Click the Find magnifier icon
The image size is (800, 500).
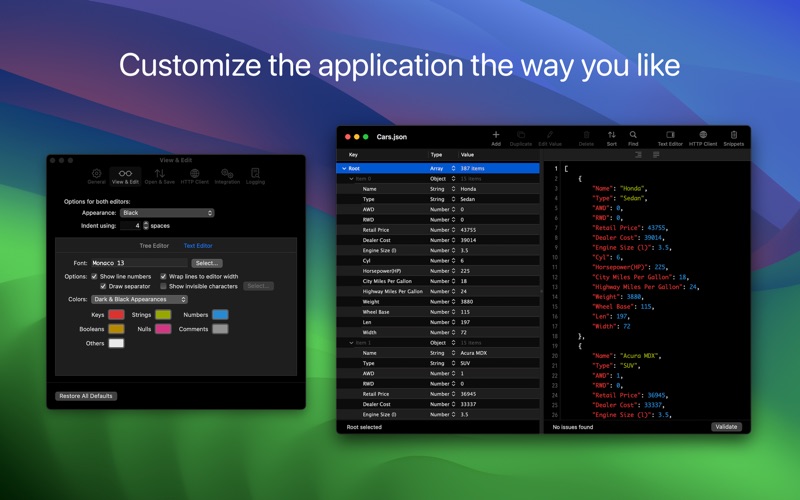(x=633, y=135)
